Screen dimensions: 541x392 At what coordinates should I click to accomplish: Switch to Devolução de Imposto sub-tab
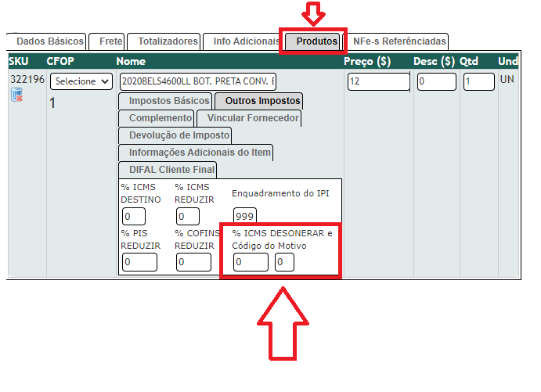(x=175, y=135)
